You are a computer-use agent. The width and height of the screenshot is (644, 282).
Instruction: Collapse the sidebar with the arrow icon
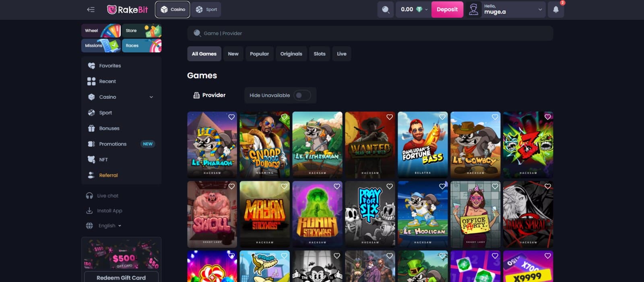click(91, 9)
